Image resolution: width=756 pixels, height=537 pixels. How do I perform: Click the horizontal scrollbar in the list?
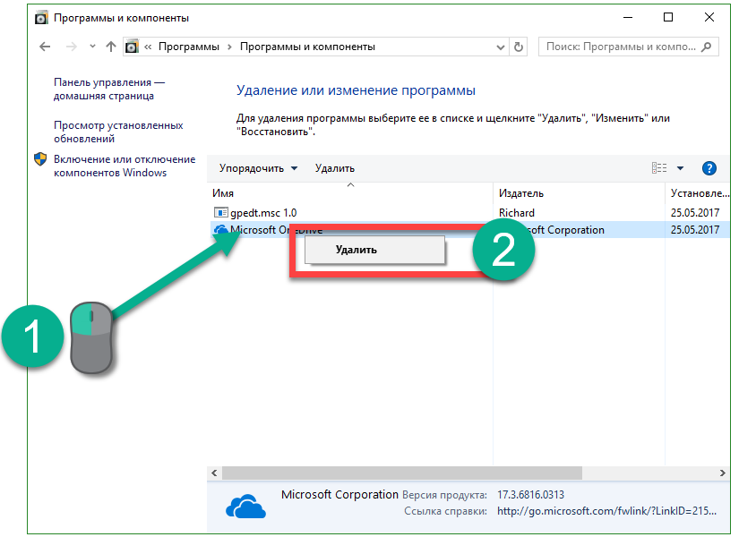coord(448,473)
